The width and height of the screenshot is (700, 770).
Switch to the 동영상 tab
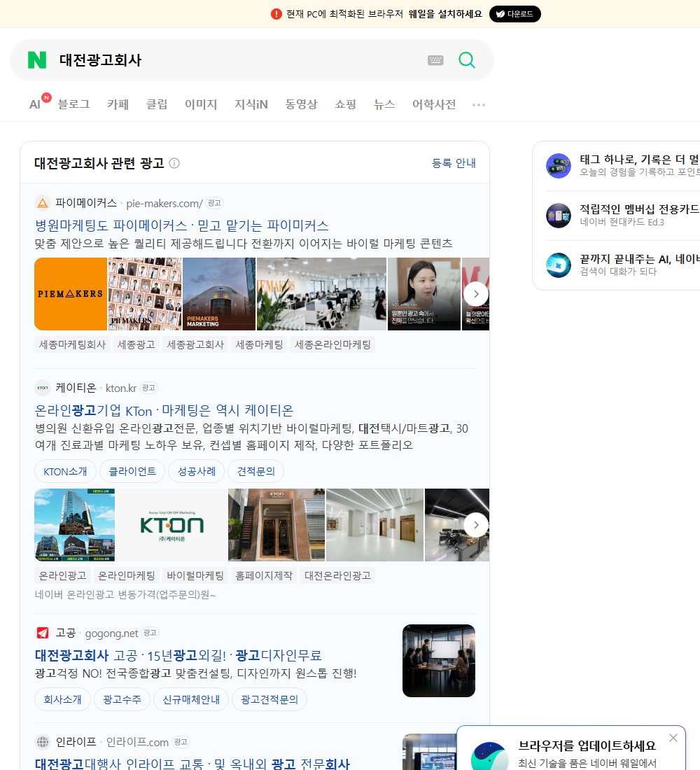[301, 104]
